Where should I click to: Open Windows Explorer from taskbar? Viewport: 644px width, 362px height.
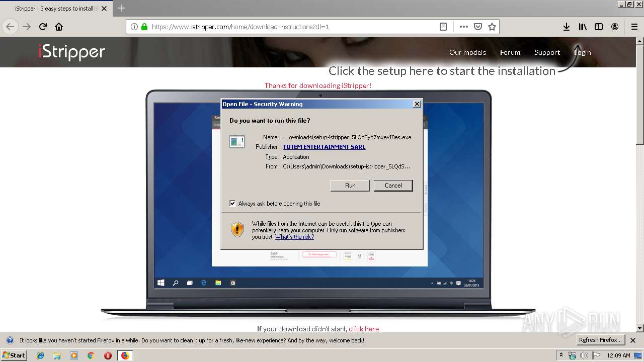pos(57,355)
